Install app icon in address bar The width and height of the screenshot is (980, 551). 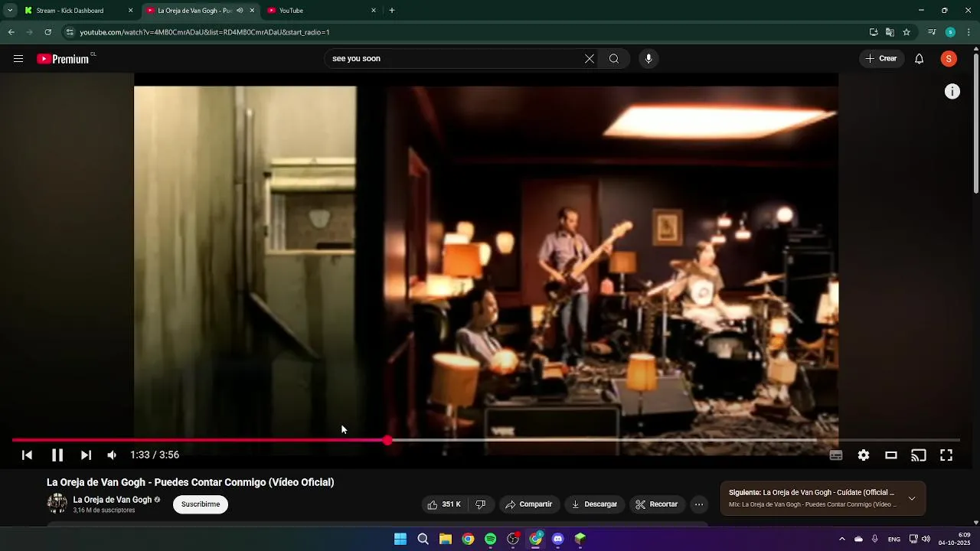pos(874,32)
